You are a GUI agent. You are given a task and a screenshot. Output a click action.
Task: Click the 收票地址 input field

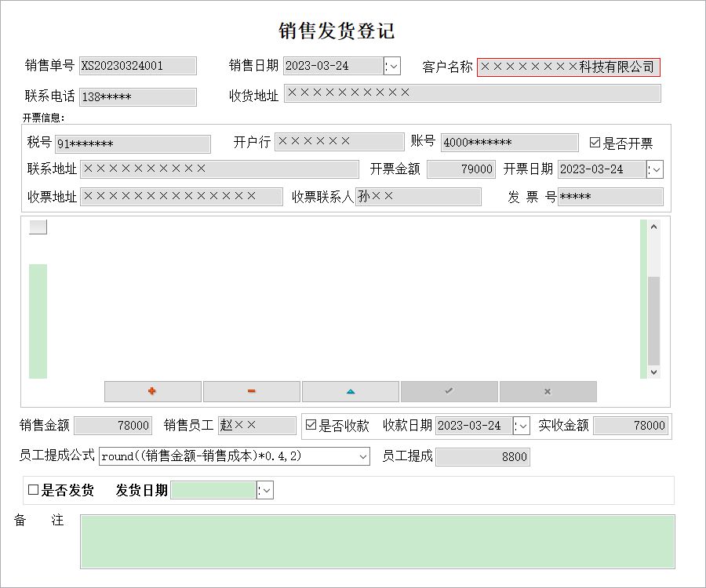pos(181,197)
